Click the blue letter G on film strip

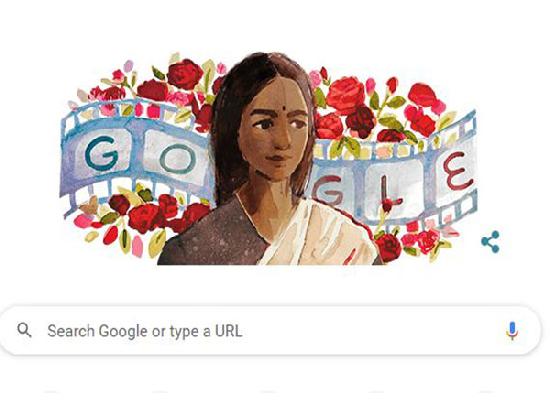pos(101,153)
